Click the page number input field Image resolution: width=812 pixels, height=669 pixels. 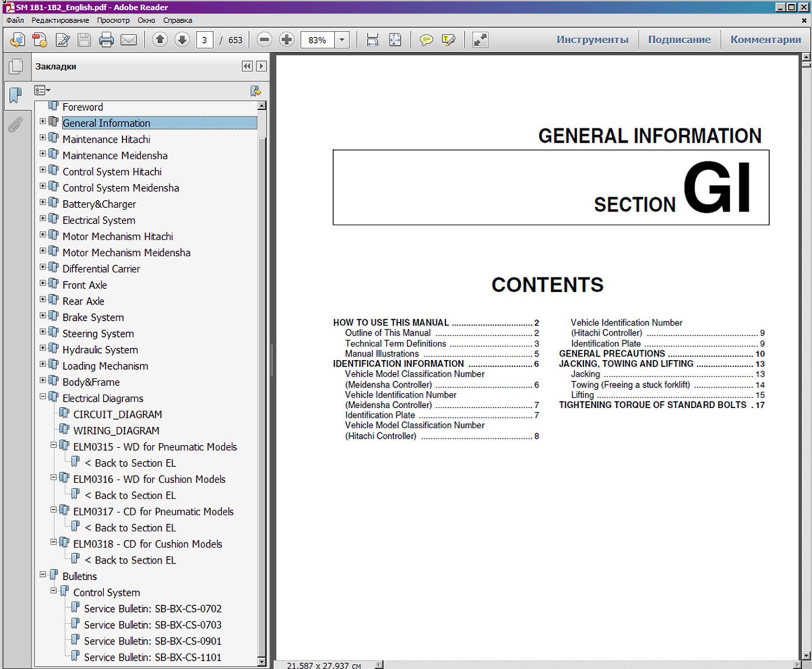pos(205,40)
